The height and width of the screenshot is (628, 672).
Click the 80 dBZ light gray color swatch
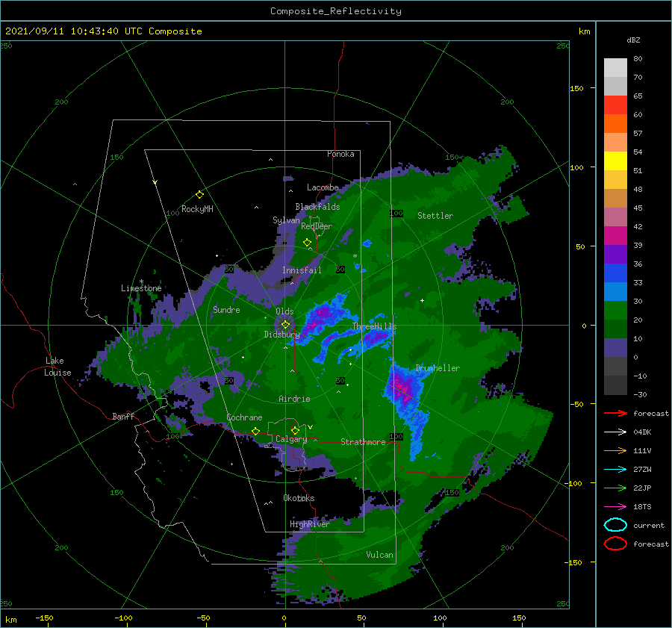615,67
